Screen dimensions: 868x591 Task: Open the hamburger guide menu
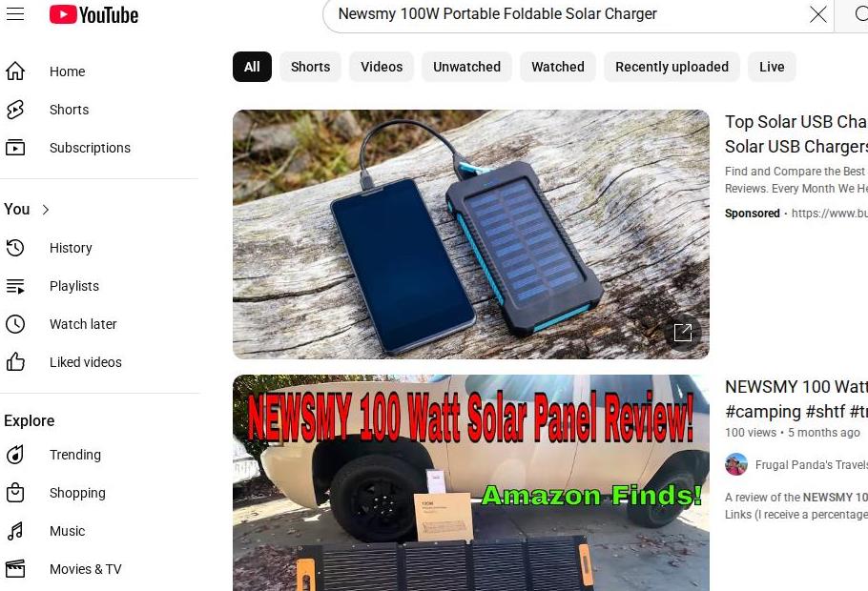15,14
